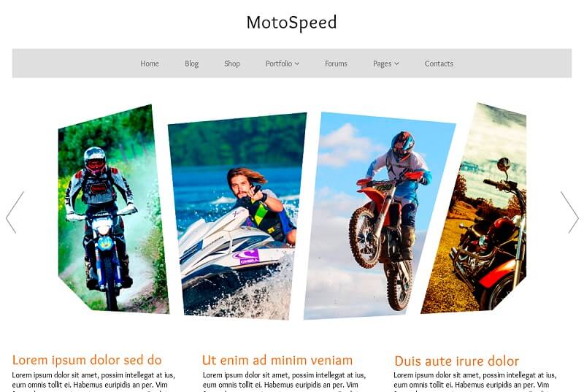Open the Shop menu item
This screenshot has height=392, width=584.
(x=231, y=64)
